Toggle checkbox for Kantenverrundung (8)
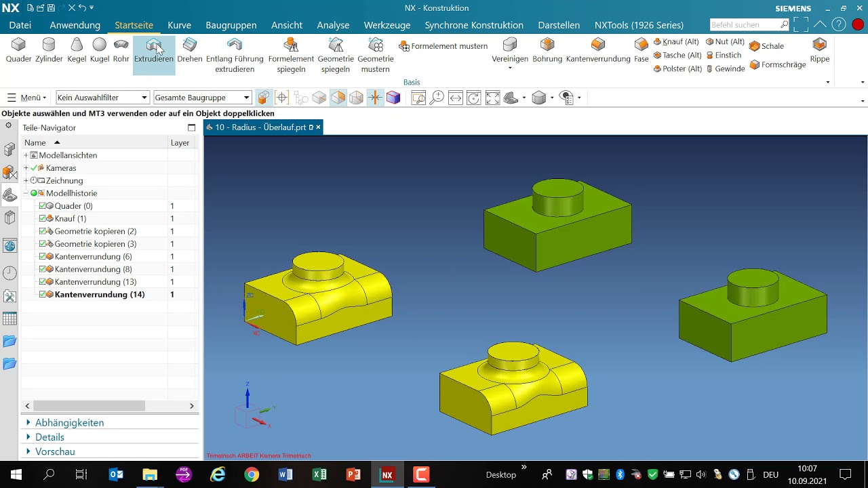 coord(43,269)
